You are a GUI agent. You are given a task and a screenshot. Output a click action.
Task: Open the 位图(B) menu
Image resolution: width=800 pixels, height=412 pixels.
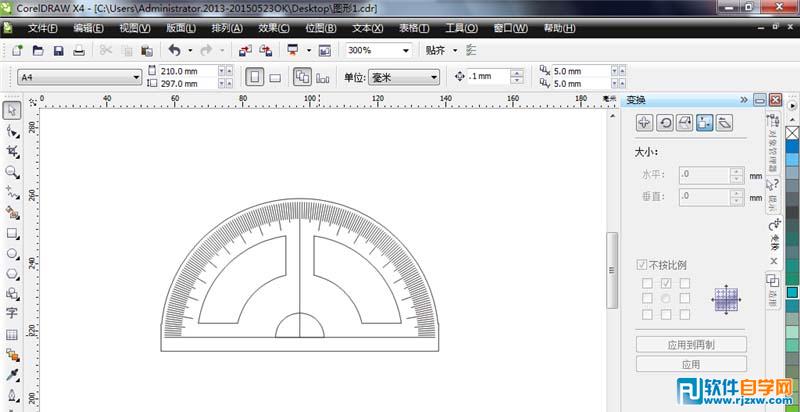320,29
